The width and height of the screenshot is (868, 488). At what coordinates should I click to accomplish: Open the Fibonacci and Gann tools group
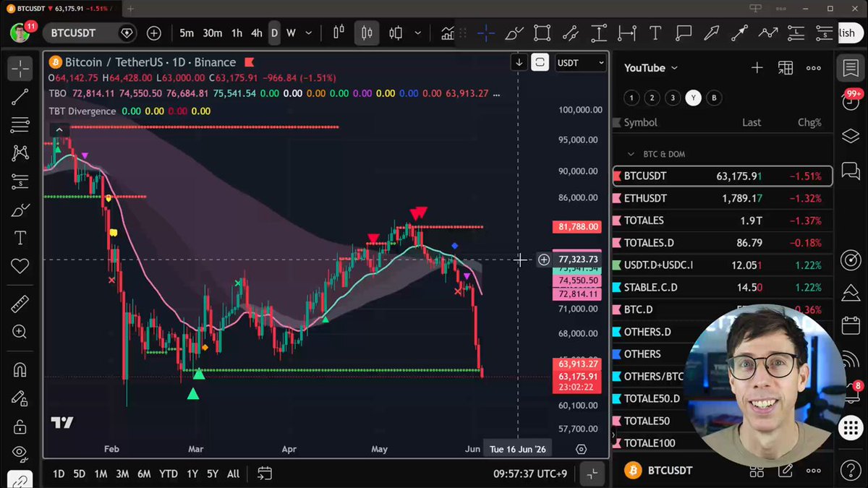(x=20, y=125)
